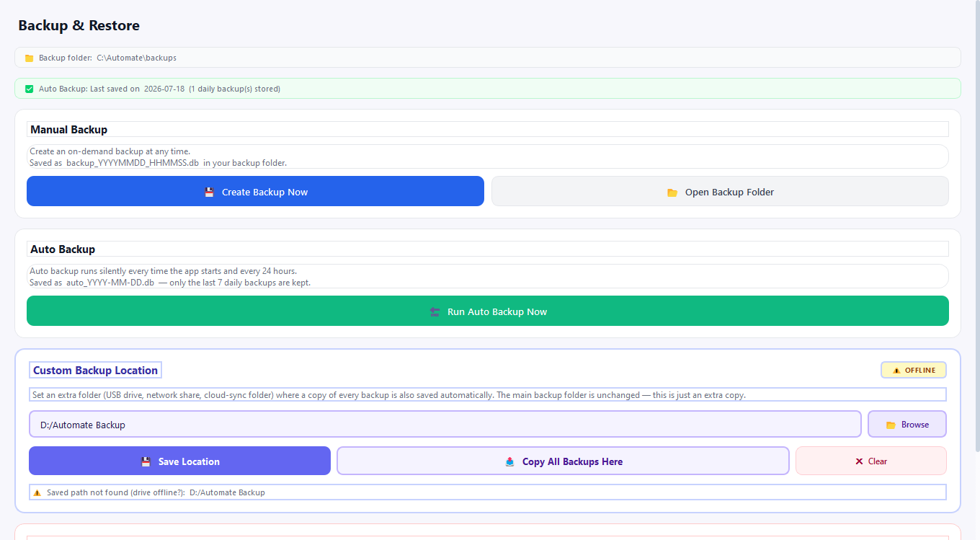
Task: Click the Custom Backup Location heading
Action: tap(95, 371)
